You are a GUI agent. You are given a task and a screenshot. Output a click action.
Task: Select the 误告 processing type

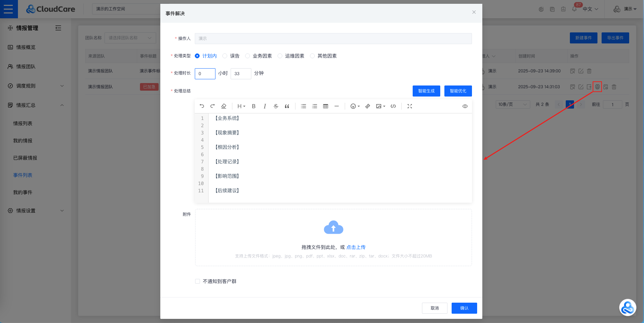click(x=225, y=56)
